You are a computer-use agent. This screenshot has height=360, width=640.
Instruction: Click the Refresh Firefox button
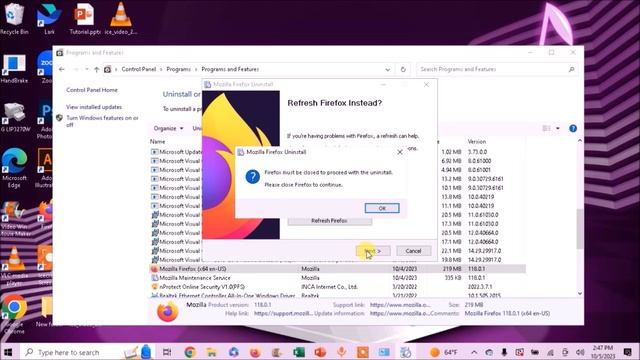329,221
